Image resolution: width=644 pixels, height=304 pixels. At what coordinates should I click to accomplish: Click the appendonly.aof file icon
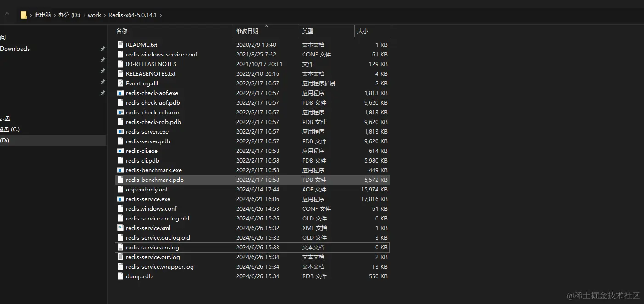(x=120, y=189)
